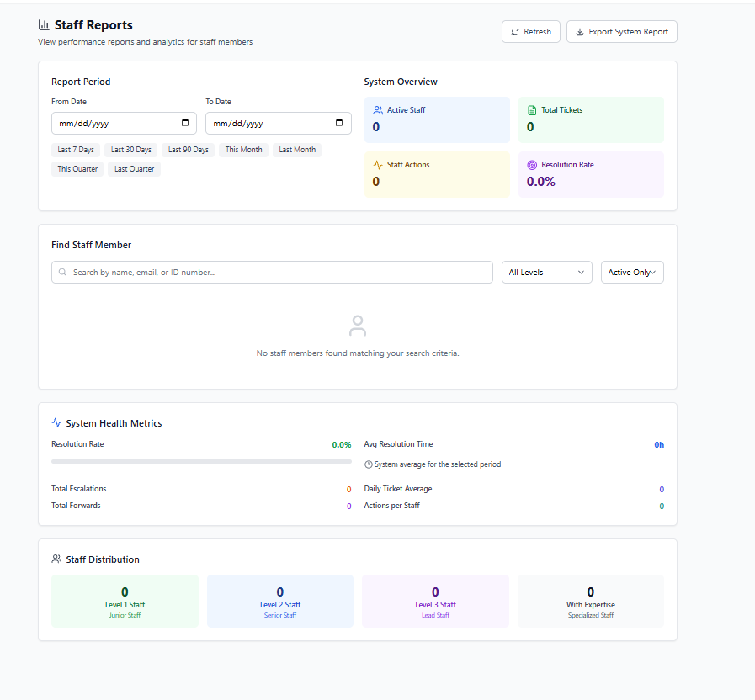The image size is (755, 700).
Task: Click the "Report Period" heading
Action: (x=81, y=82)
